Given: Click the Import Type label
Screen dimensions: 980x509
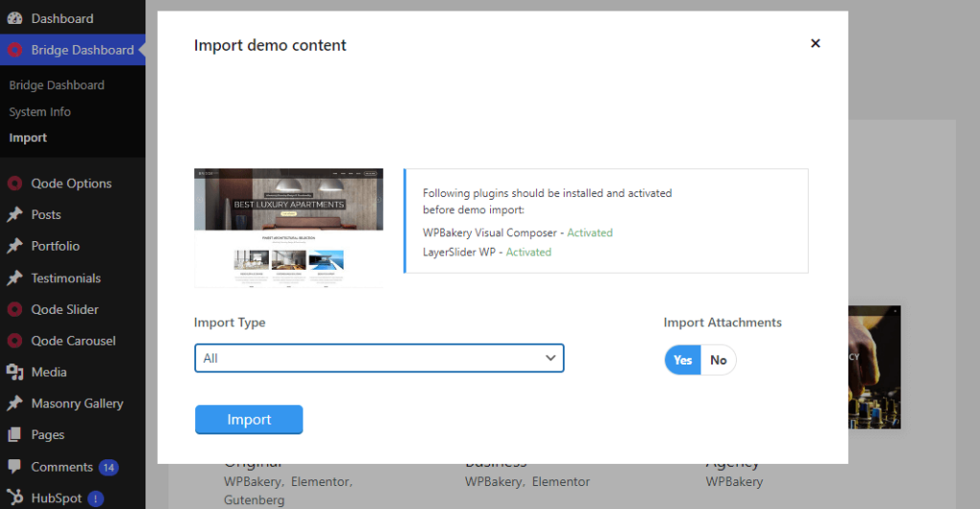Looking at the screenshot, I should tap(230, 322).
